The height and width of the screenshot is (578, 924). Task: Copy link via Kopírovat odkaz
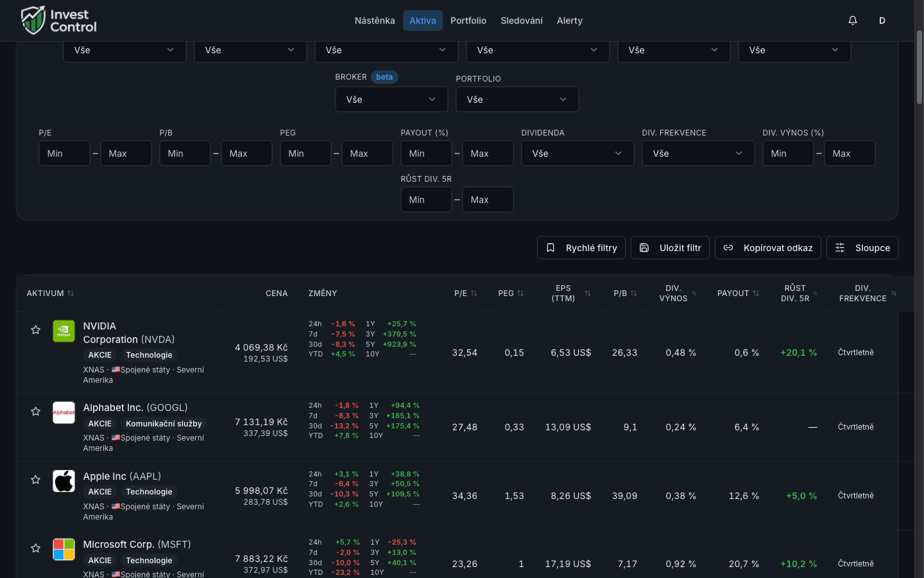(768, 248)
